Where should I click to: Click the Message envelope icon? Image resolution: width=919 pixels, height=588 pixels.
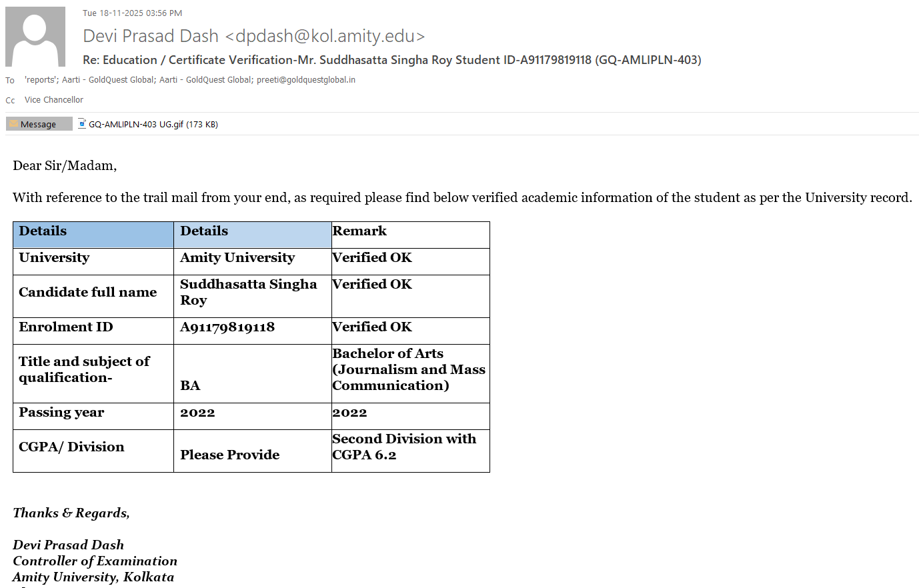(13, 124)
